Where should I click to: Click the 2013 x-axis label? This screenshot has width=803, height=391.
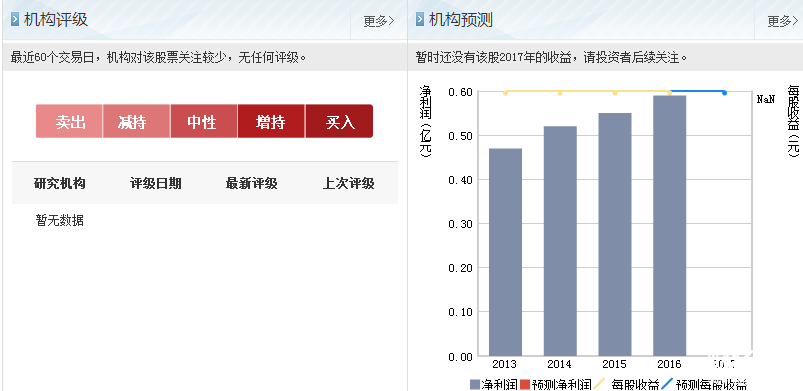coord(505,364)
